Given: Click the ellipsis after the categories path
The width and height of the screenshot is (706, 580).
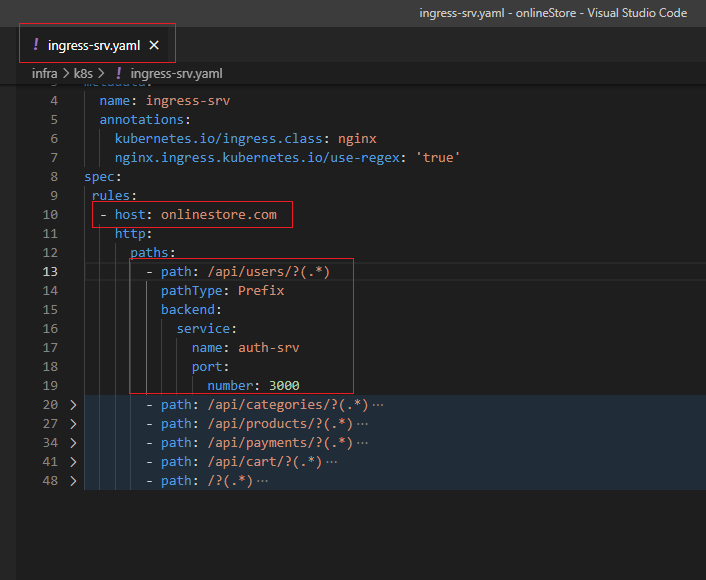Looking at the screenshot, I should 377,405.
